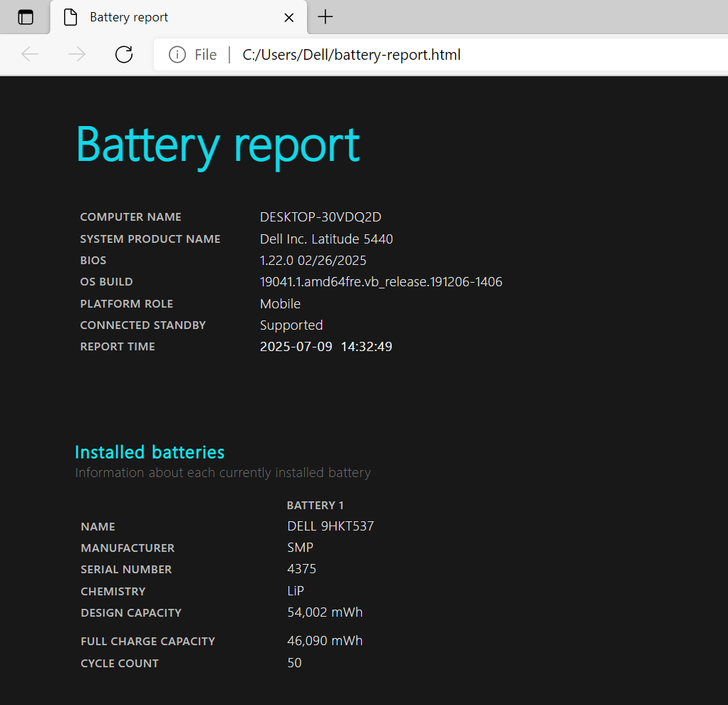Refresh the battery report page
Viewport: 728px width, 705px height.
pyautogui.click(x=124, y=54)
